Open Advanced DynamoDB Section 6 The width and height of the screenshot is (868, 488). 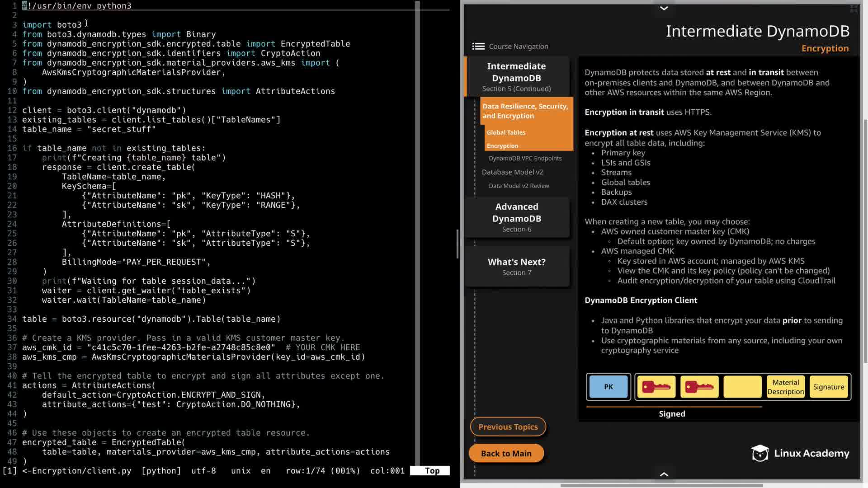(516, 217)
